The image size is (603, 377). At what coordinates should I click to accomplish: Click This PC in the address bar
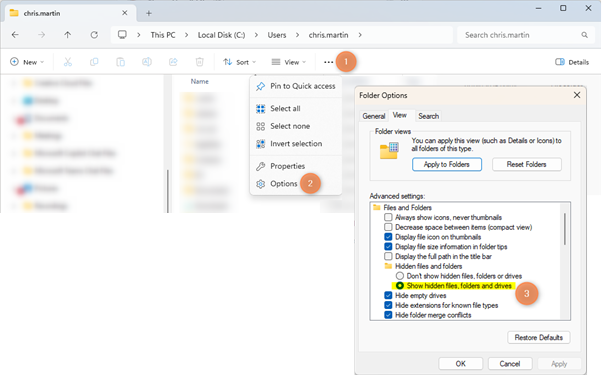pyautogui.click(x=163, y=35)
